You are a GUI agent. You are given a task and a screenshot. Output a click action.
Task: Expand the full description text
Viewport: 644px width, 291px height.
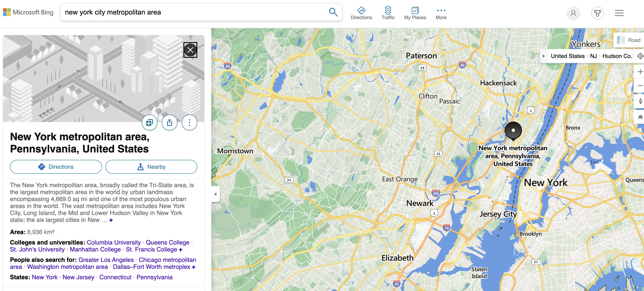pos(111,220)
